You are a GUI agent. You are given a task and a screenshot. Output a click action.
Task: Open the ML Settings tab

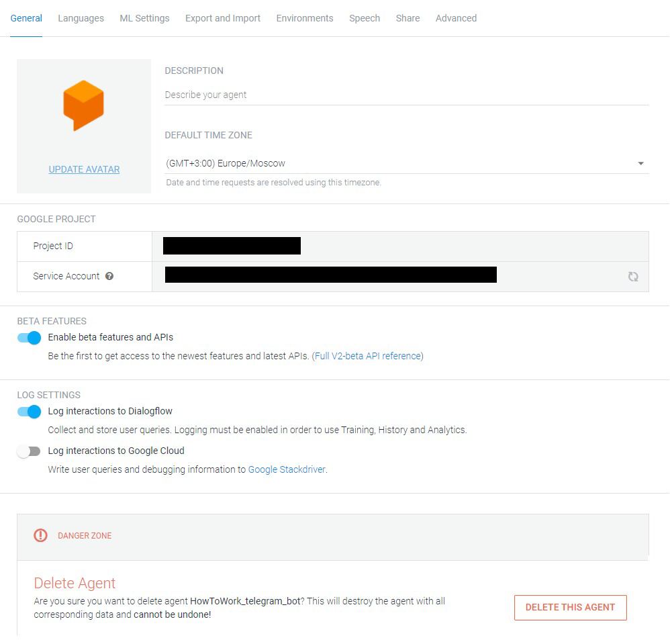(x=144, y=18)
